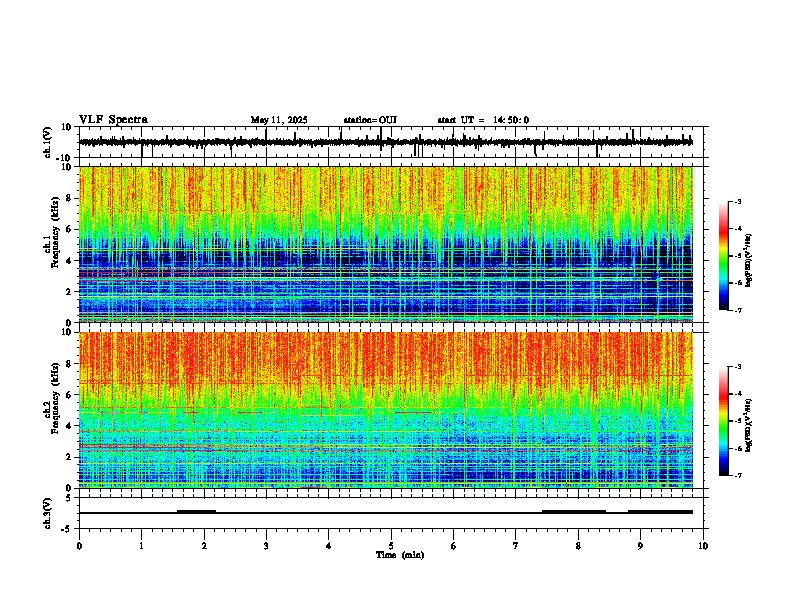Image resolution: width=792 pixels, height=612 pixels.
Task: Click the thick ch.3 bar near minute 8
Action: pos(574,512)
